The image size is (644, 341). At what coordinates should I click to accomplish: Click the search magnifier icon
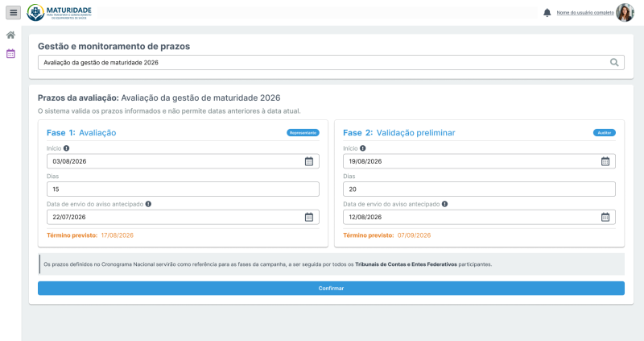pos(614,63)
